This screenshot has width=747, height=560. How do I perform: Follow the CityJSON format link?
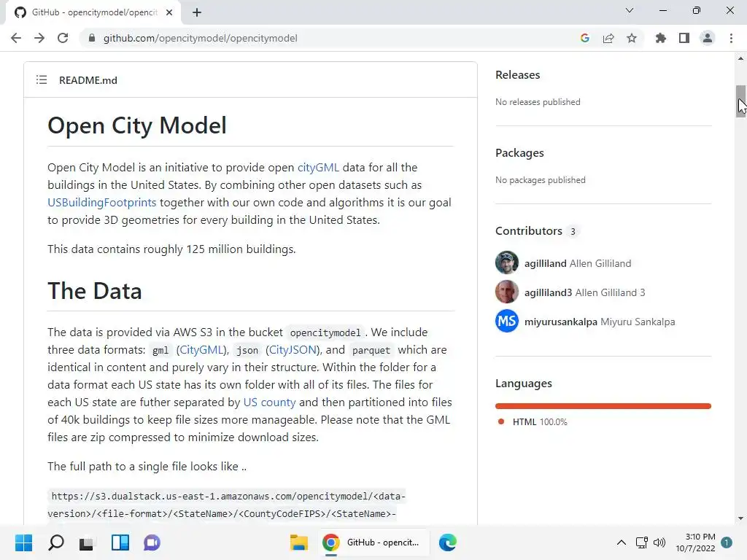point(293,350)
